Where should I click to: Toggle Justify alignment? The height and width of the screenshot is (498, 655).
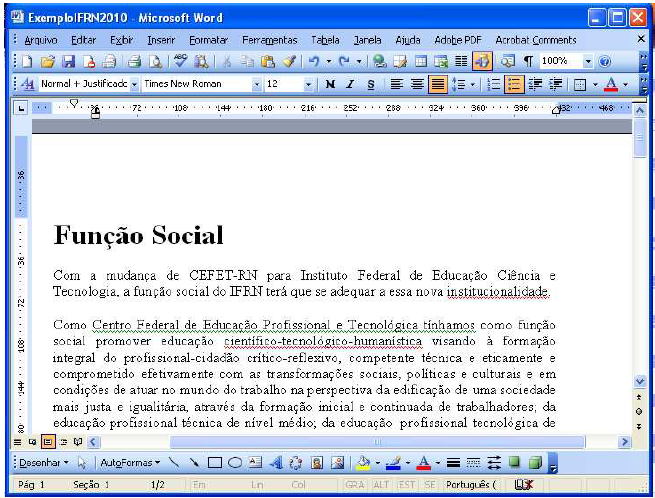pyautogui.click(x=437, y=84)
